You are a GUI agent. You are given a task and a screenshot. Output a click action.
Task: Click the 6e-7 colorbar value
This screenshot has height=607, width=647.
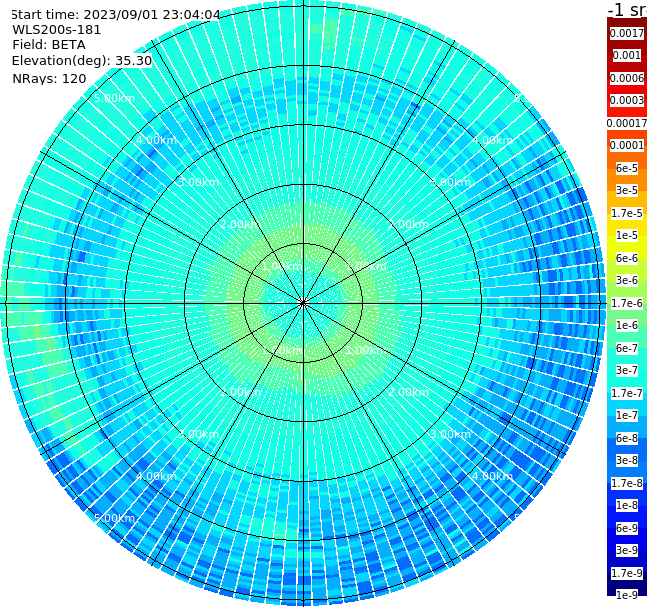pos(627,348)
